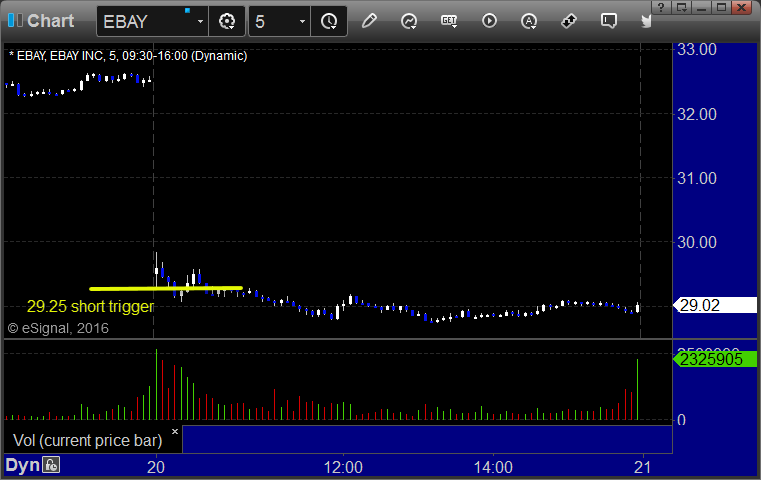
Task: Click the play replay icon in the toolbar
Action: [x=489, y=21]
